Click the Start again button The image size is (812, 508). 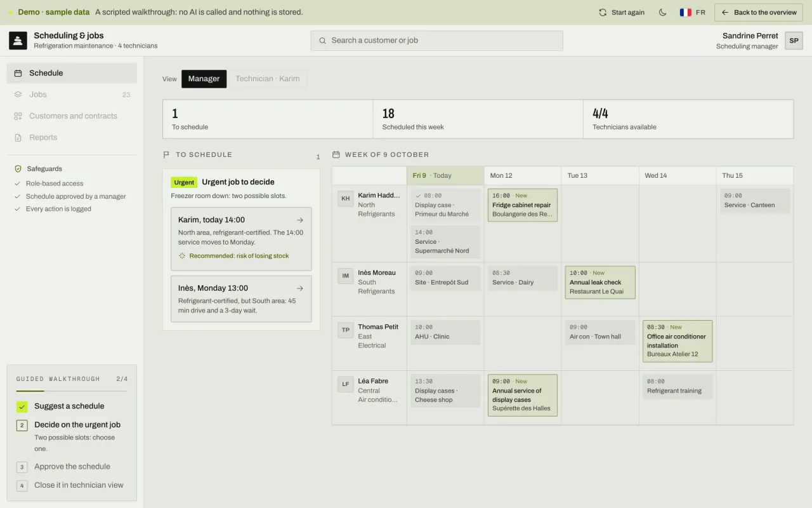pos(622,12)
